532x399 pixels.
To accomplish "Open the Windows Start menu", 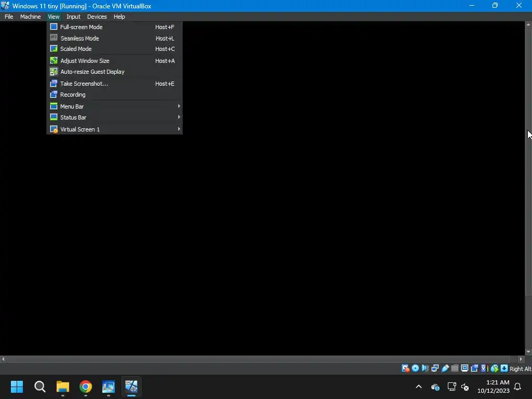I will [17, 387].
